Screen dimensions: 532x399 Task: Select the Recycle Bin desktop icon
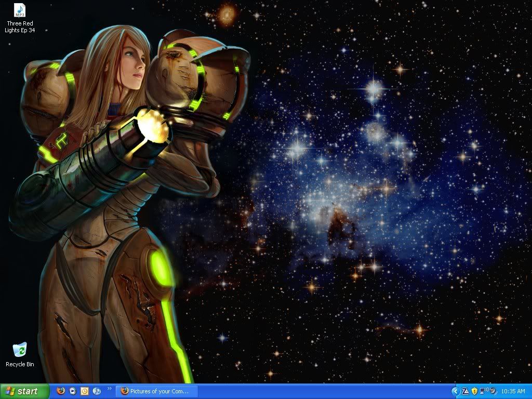point(20,350)
